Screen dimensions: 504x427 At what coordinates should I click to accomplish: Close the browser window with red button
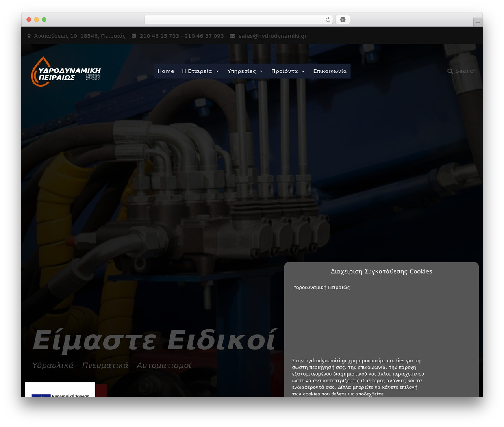[29, 20]
